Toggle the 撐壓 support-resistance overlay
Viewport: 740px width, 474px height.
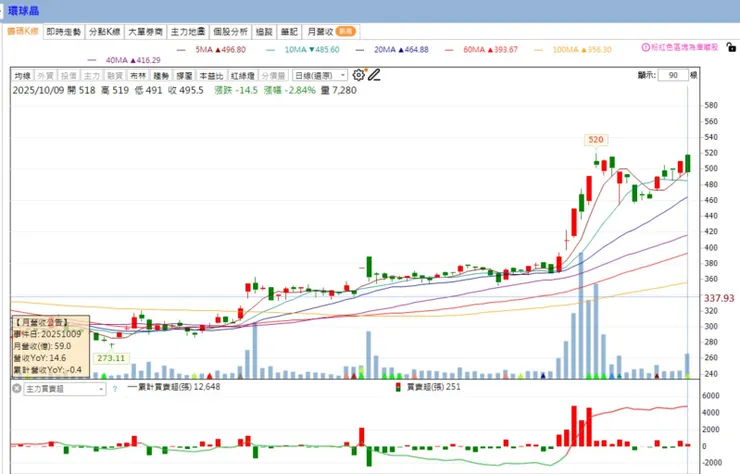coord(184,76)
